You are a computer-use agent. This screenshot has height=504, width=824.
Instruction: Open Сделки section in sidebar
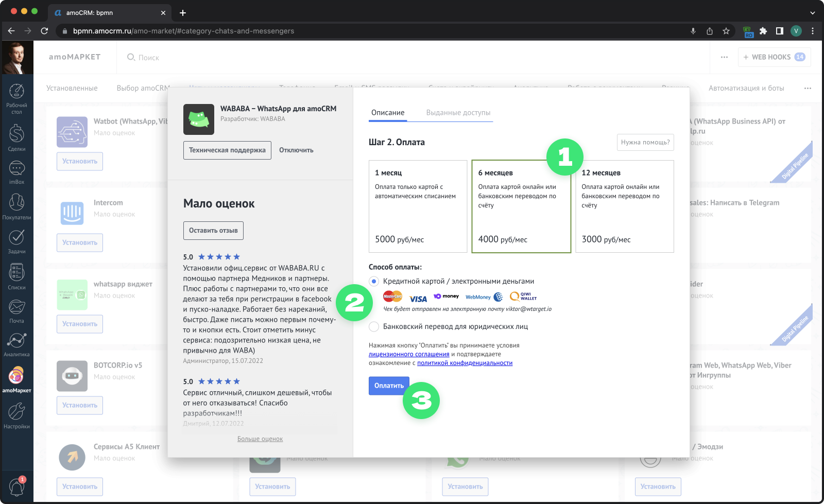(16, 137)
